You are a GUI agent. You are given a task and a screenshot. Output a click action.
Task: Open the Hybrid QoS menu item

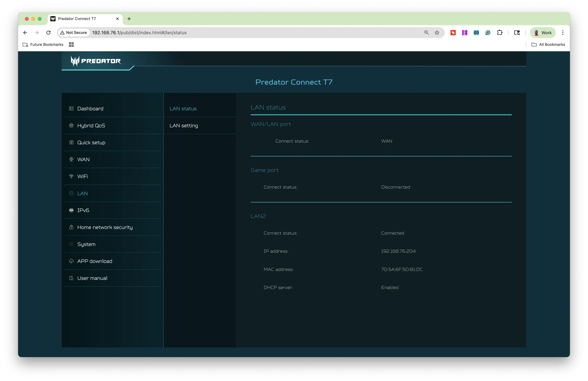click(x=112, y=126)
